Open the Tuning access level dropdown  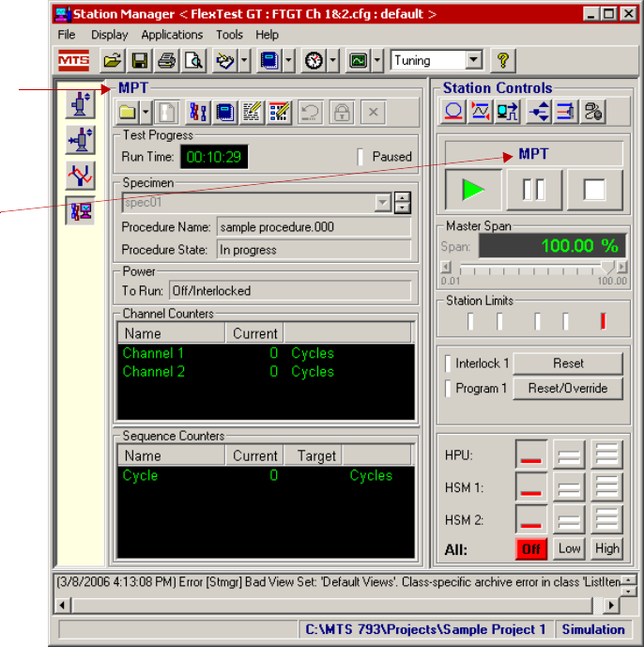click(x=474, y=61)
